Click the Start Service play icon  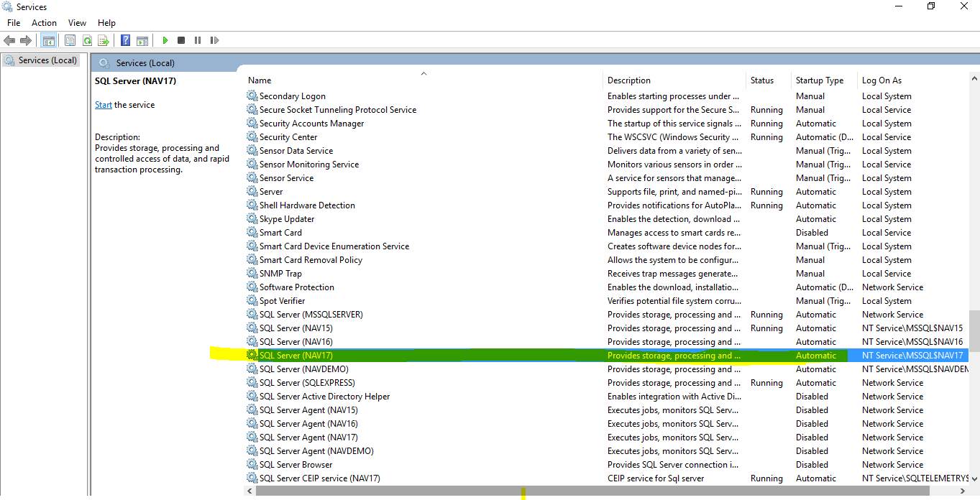[165, 41]
